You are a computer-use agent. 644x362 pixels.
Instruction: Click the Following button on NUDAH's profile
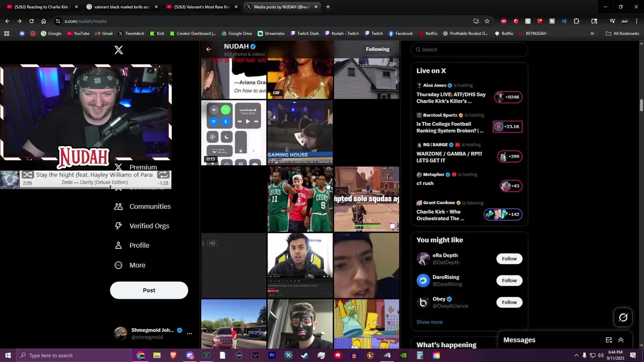[378, 49]
